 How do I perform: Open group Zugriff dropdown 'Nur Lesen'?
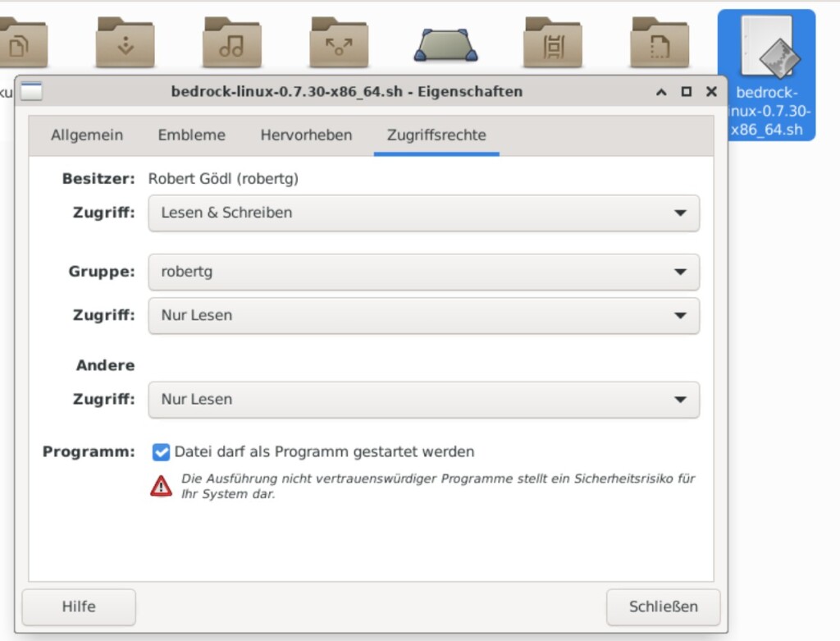424,316
